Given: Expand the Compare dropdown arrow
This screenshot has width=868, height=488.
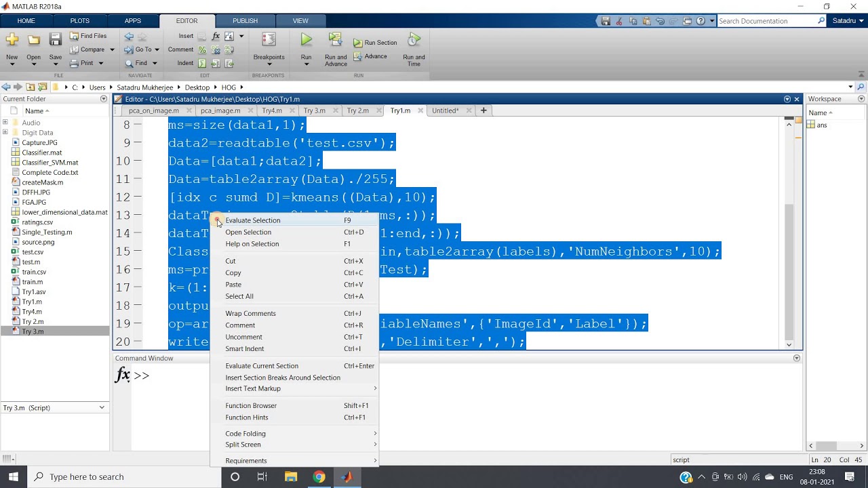Looking at the screenshot, I should point(112,49).
